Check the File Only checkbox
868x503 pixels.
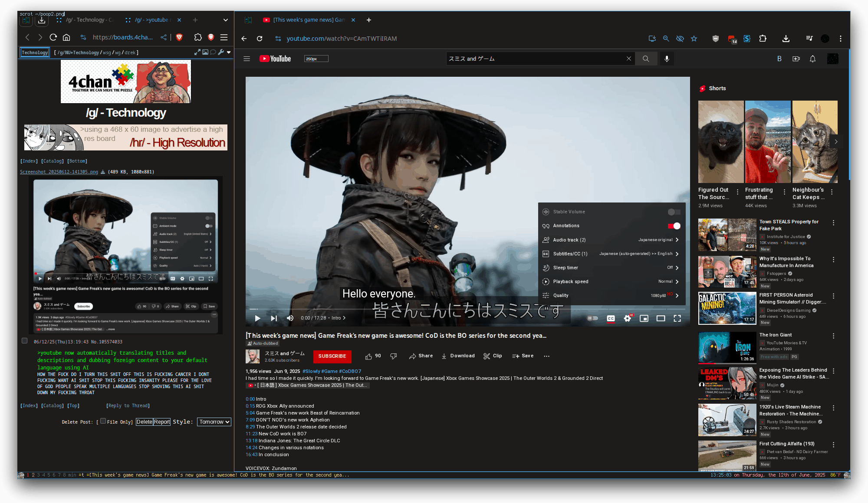[x=103, y=421]
